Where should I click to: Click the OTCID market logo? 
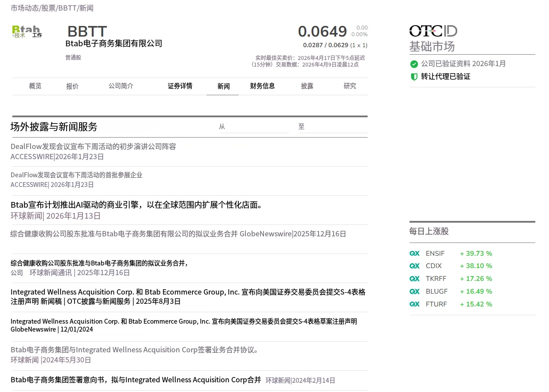433,31
